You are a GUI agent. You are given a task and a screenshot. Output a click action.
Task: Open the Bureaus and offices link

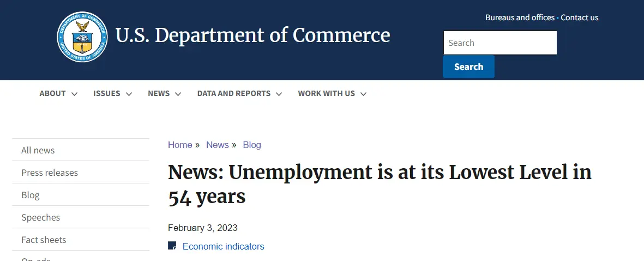coord(520,17)
